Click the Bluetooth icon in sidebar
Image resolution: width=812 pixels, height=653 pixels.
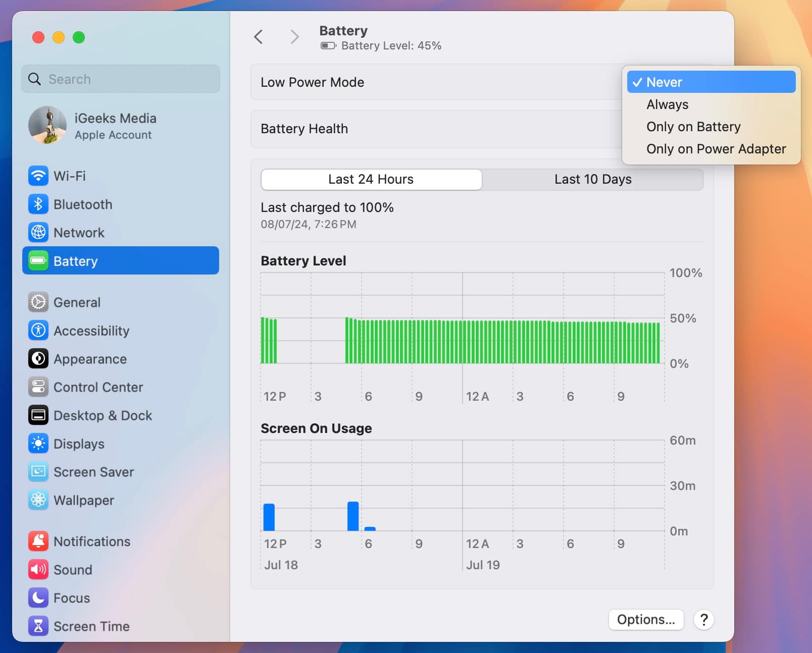click(x=38, y=204)
